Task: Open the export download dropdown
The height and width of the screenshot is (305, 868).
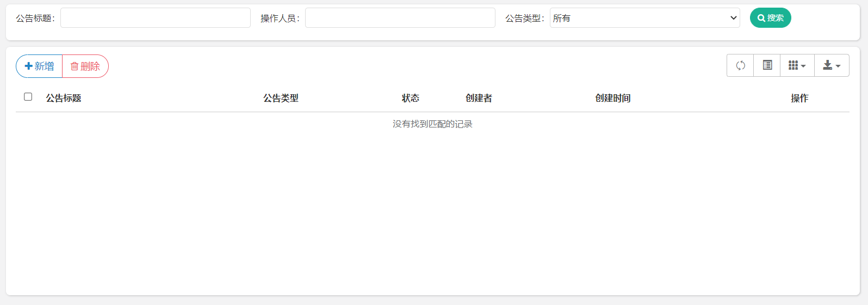Action: click(832, 65)
